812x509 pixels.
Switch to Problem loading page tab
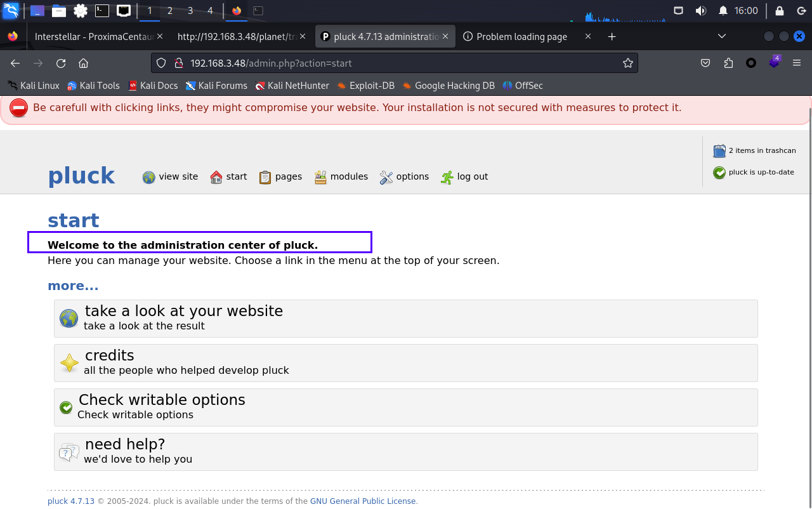click(521, 37)
